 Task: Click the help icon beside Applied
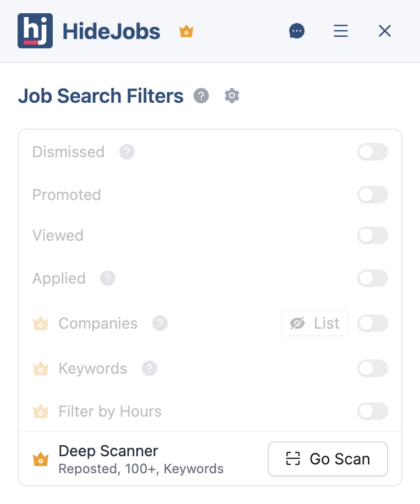click(107, 279)
